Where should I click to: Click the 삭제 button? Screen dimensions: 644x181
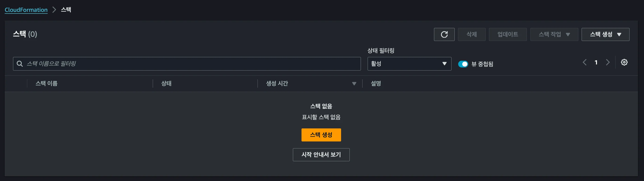[471, 34]
